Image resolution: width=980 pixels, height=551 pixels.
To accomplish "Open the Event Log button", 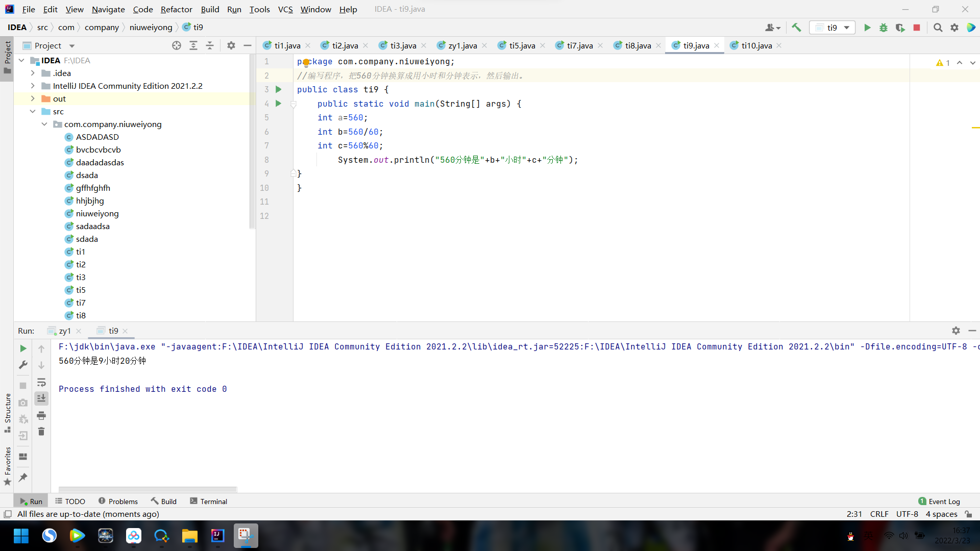I will [939, 501].
